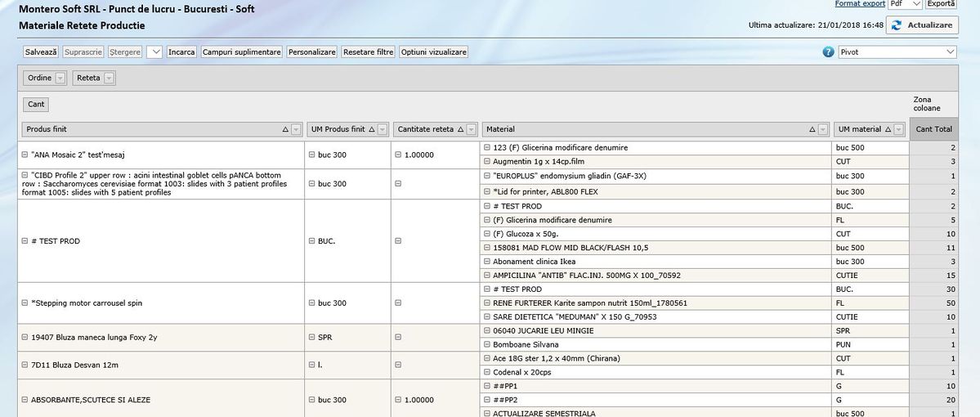Click the refresh icon on Actualizare button
The width and height of the screenshot is (980, 417).
pos(897,25)
